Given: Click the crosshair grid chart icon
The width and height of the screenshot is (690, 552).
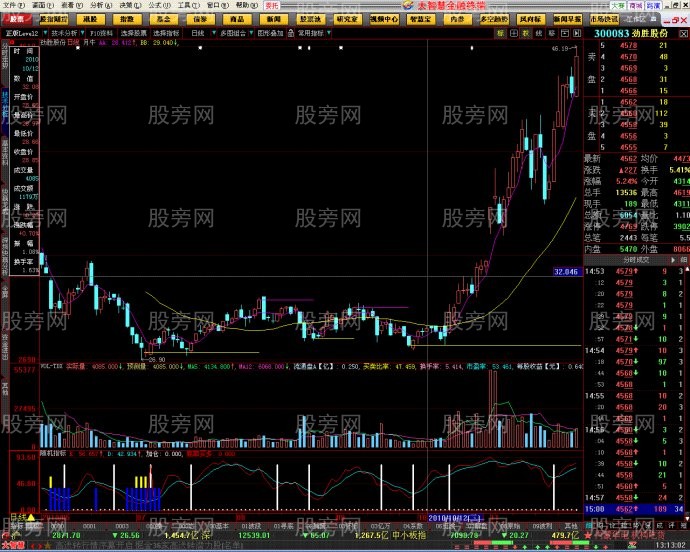Looking at the screenshot, I should coord(513,33).
